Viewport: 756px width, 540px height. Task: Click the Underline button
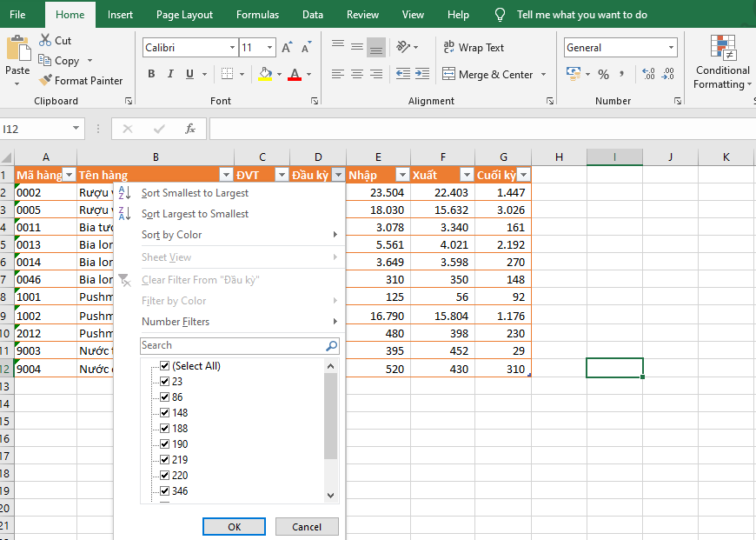(x=189, y=75)
